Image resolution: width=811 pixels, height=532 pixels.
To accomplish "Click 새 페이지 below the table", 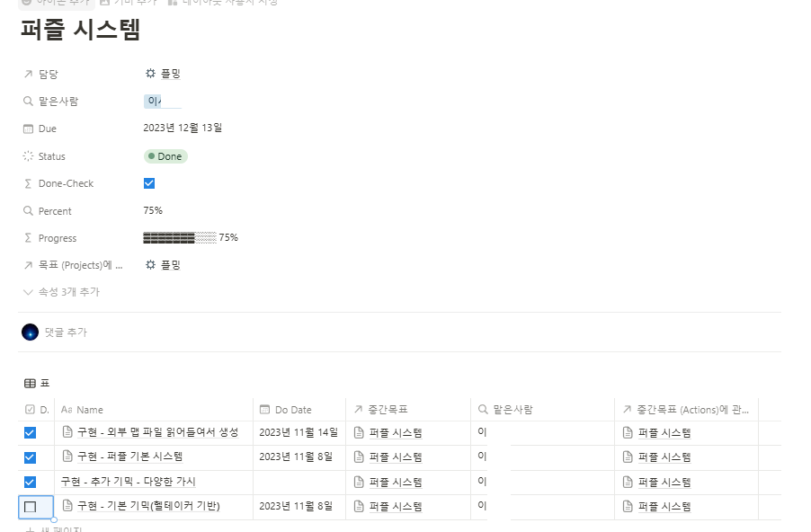I will 59,528.
